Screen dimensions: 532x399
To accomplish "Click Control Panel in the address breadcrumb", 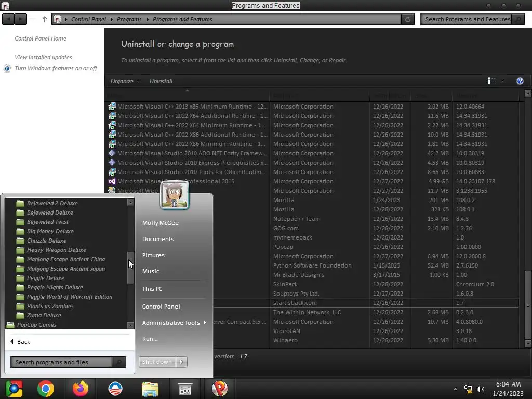I will click(88, 19).
